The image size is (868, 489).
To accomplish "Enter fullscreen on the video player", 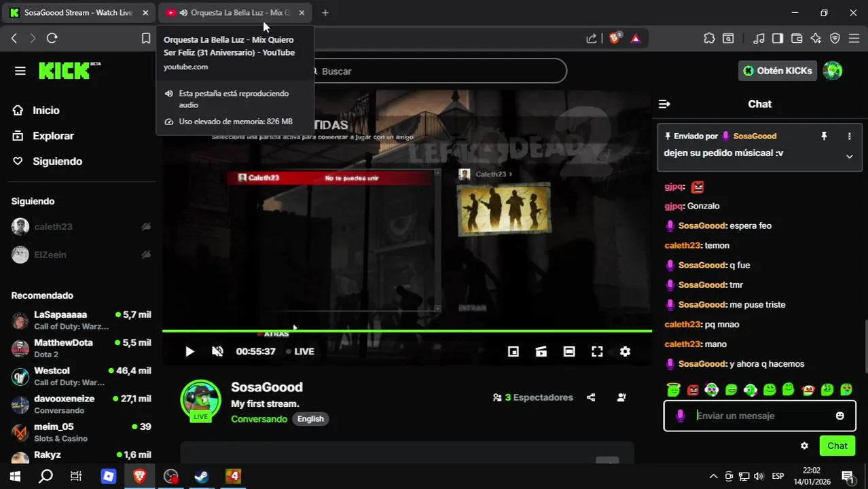I will coord(597,352).
